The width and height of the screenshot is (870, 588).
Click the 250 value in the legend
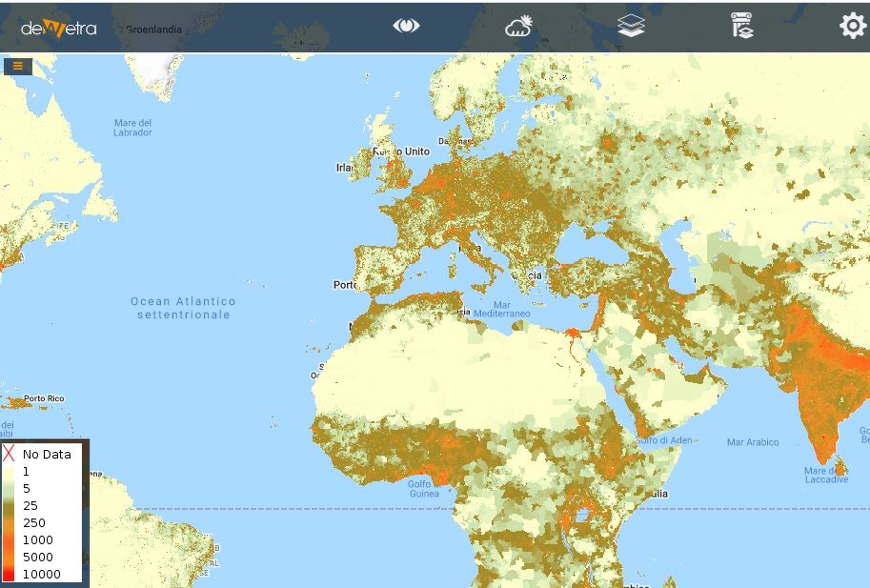click(34, 523)
